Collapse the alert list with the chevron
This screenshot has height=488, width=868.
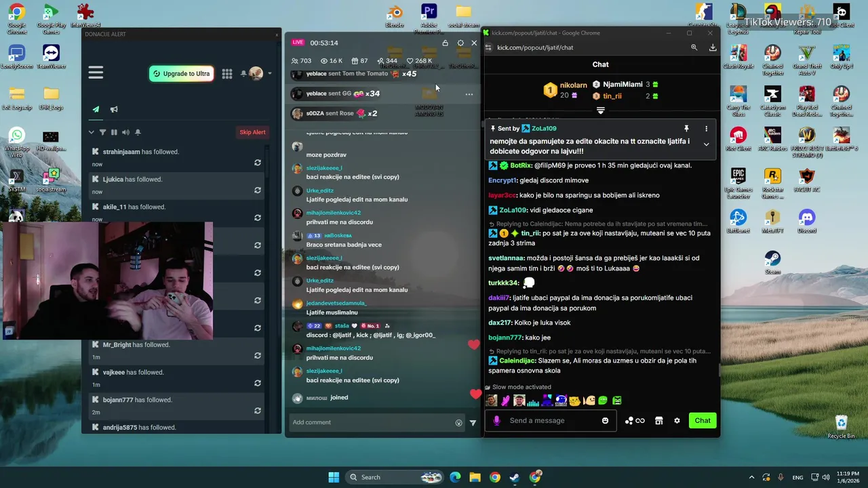[x=91, y=132]
